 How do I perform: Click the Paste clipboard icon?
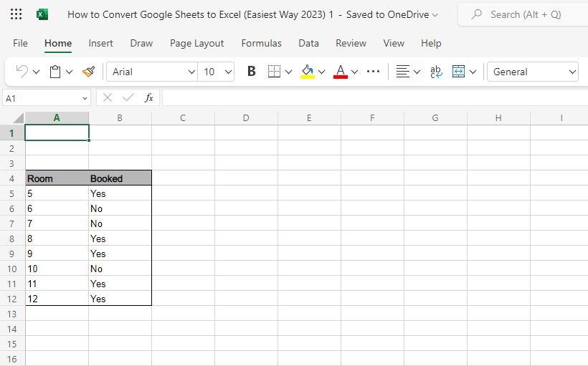pos(55,72)
